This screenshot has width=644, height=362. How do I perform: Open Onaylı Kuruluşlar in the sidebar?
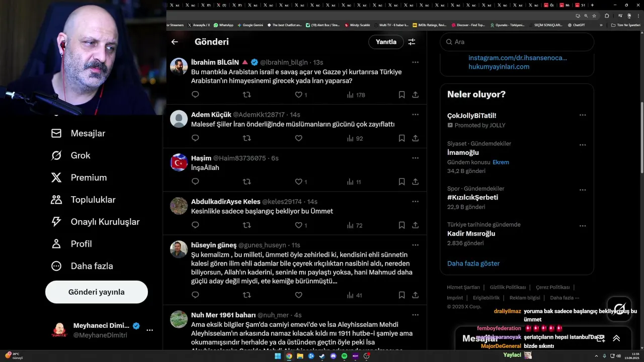[95, 222]
